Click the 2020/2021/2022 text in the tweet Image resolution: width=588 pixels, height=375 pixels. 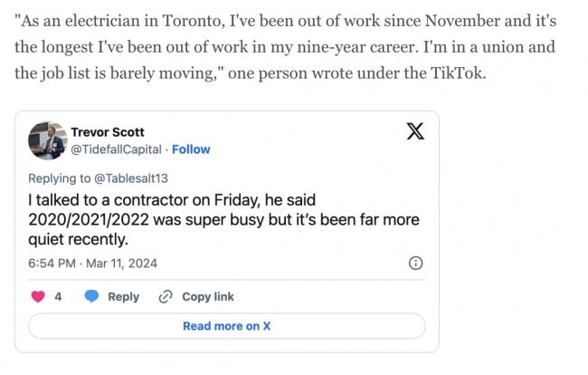89,219
